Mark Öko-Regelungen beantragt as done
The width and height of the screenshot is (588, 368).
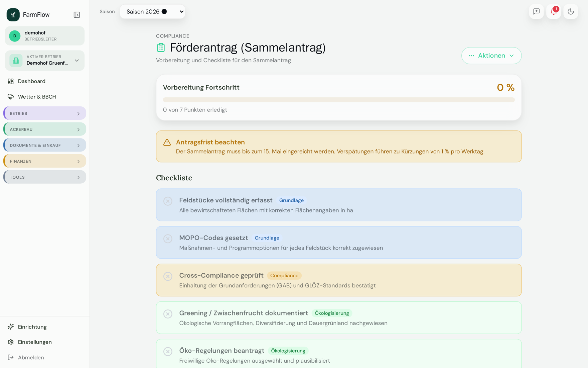[168, 351]
